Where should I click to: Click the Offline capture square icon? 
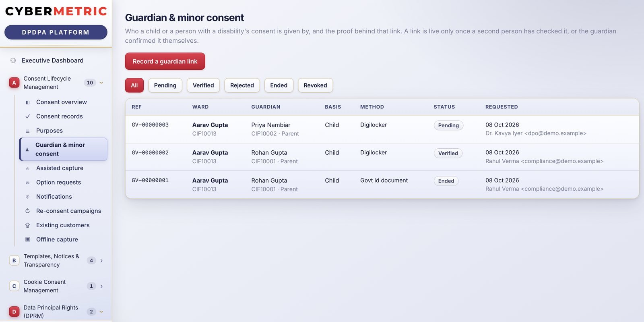[28, 239]
